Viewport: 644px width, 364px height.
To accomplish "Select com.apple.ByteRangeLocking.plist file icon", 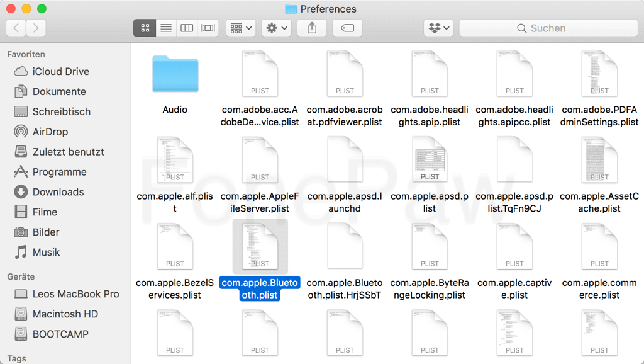I will (430, 246).
